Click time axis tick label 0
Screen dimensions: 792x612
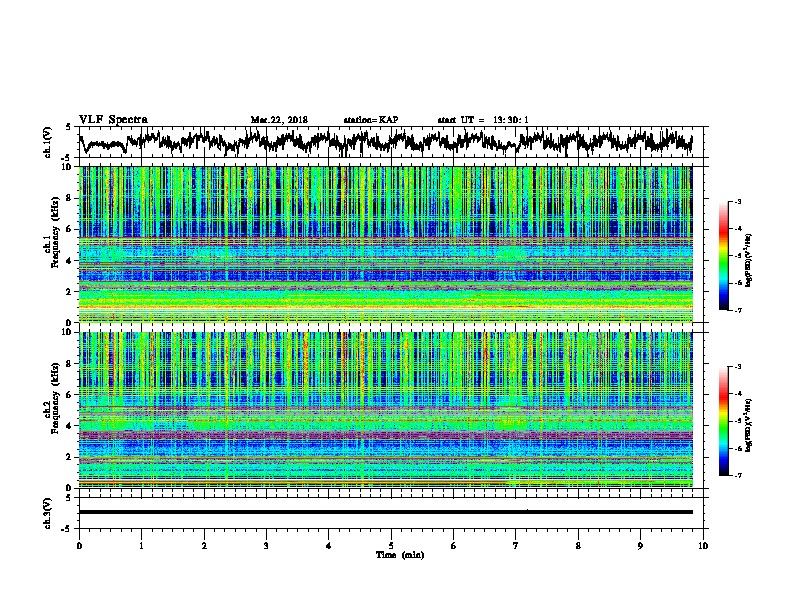(79, 546)
